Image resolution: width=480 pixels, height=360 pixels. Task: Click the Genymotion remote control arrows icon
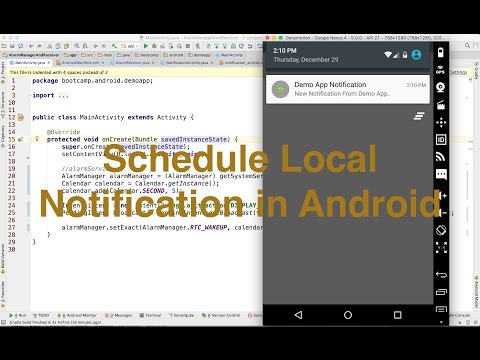tap(441, 122)
